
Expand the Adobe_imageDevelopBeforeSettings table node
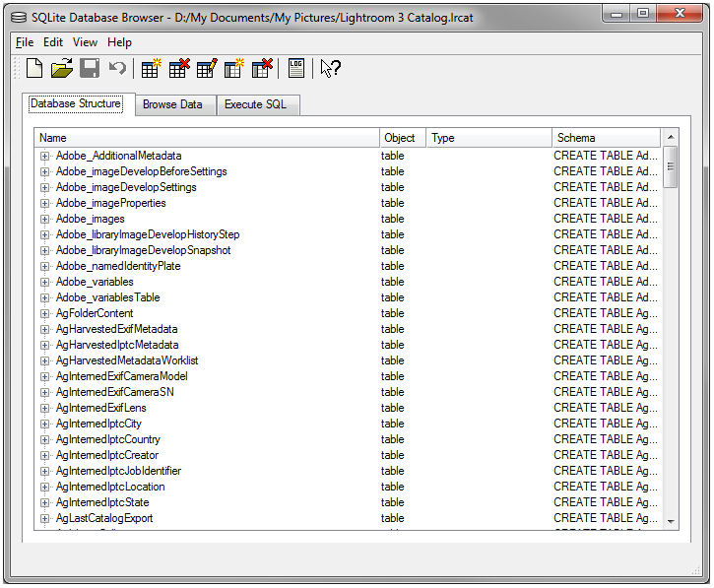(x=44, y=171)
